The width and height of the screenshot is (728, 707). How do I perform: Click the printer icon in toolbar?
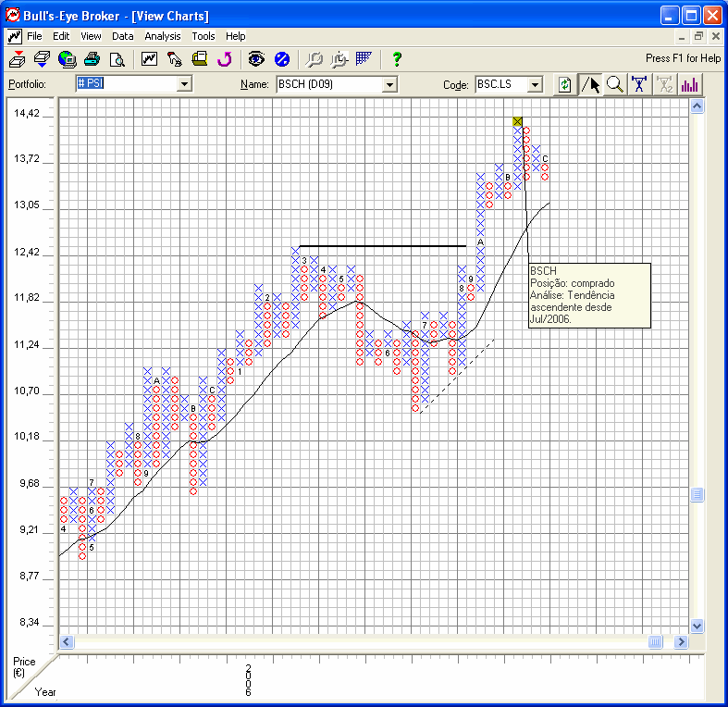(92, 59)
